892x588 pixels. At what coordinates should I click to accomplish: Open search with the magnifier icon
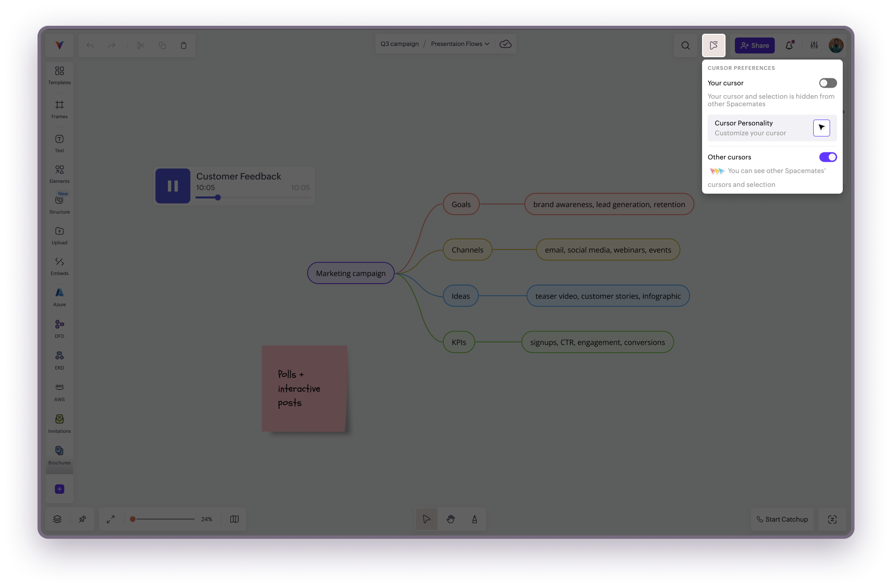point(686,45)
